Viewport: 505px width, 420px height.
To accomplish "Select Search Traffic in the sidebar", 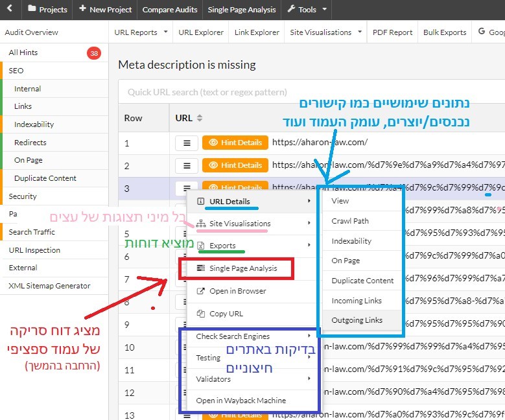I will pos(54,232).
